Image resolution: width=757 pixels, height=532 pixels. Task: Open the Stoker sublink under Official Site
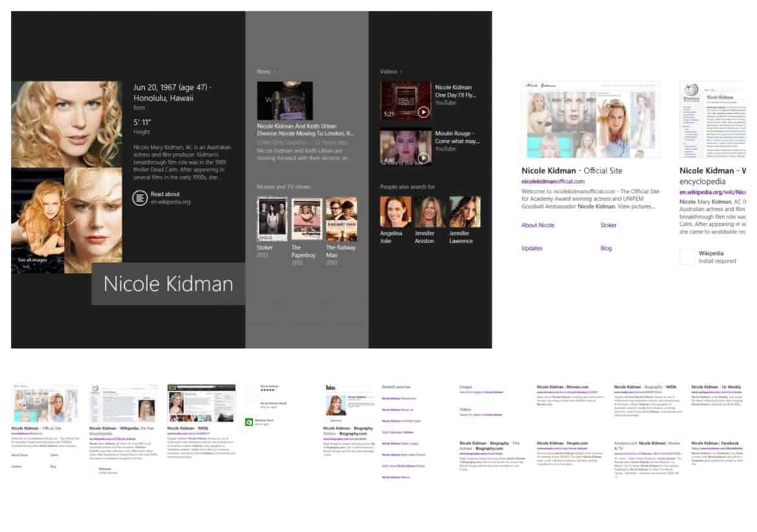tap(608, 225)
